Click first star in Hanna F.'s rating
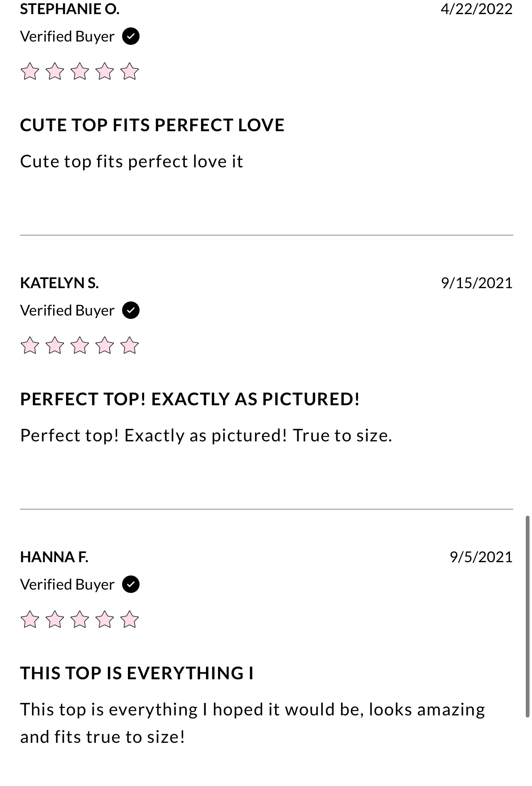Screen dimensions: 532x786 (30, 619)
